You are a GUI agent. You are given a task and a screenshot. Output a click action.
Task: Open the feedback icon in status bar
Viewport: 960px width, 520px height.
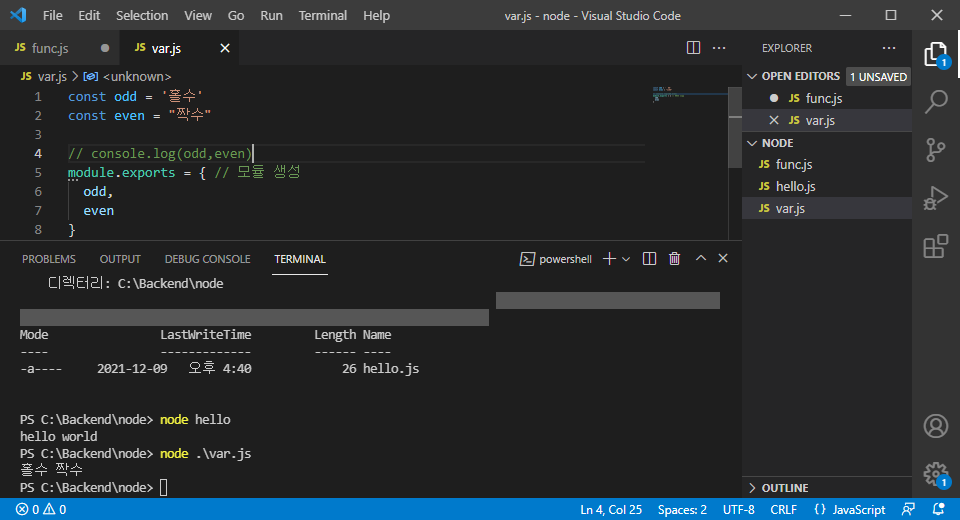pyautogui.click(x=909, y=510)
